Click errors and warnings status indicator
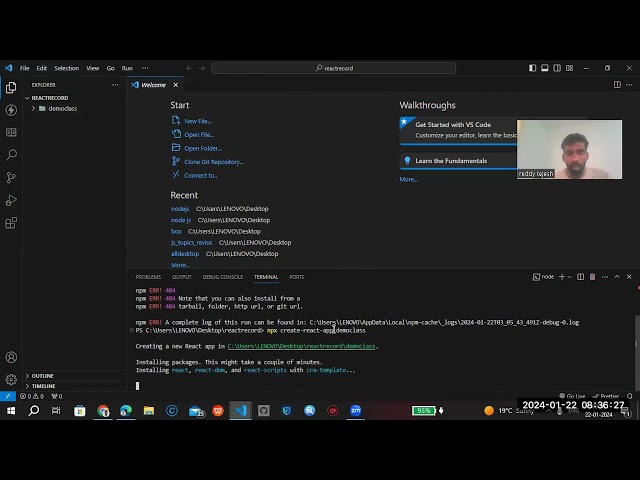Viewport: 640px width, 480px height. (x=32, y=396)
